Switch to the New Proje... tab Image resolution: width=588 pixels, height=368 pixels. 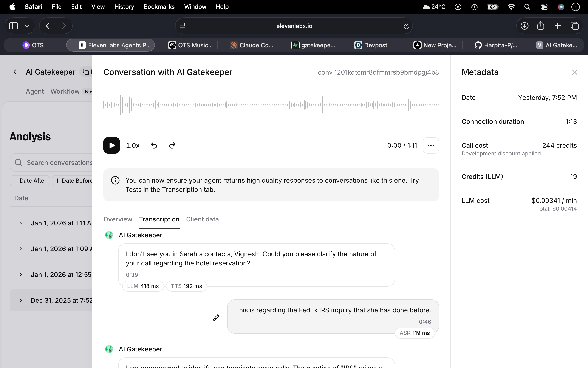pos(435,45)
